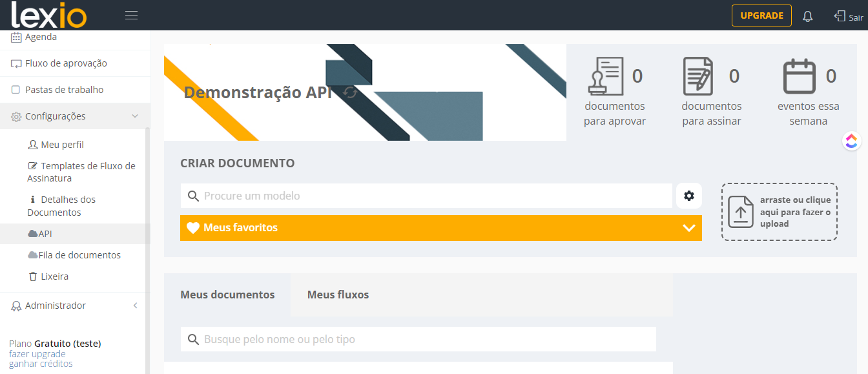Screen dimensions: 868x374
Task: Open the notifications bell
Action: pyautogui.click(x=807, y=16)
